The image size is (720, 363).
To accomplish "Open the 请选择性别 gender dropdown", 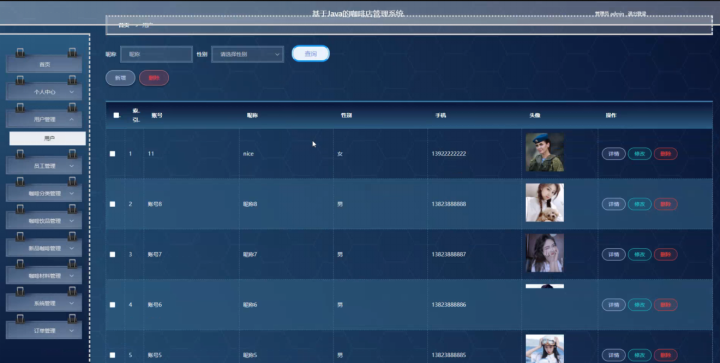I will pos(248,54).
